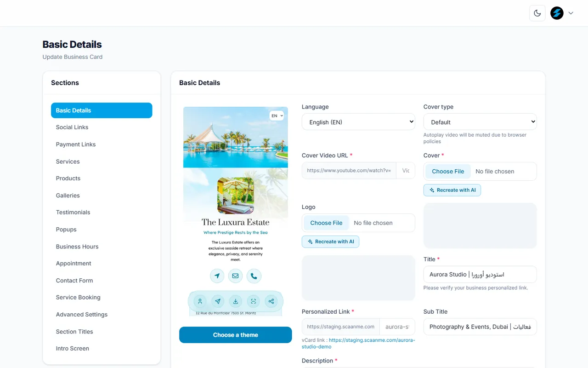Viewport: 588px width, 368px height.
Task: Open Intro Screen section
Action: coord(102,349)
